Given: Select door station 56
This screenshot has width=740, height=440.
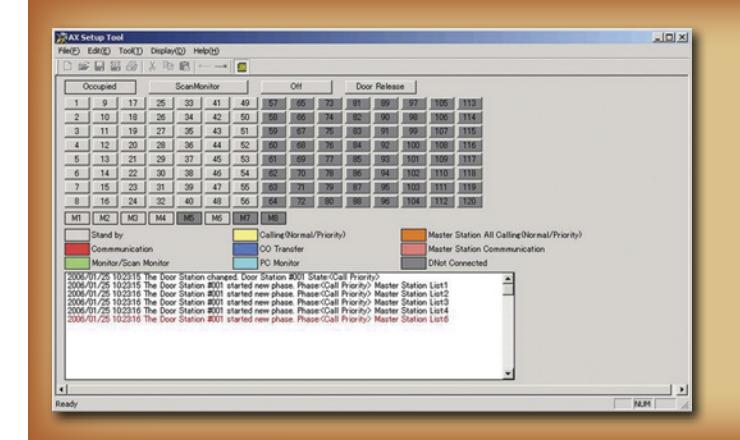Looking at the screenshot, I should point(245,201).
